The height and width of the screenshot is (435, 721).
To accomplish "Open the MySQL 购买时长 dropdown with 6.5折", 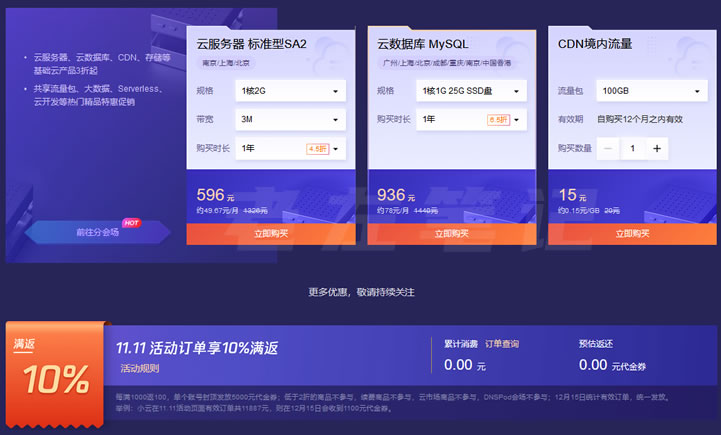I will pyautogui.click(x=471, y=120).
